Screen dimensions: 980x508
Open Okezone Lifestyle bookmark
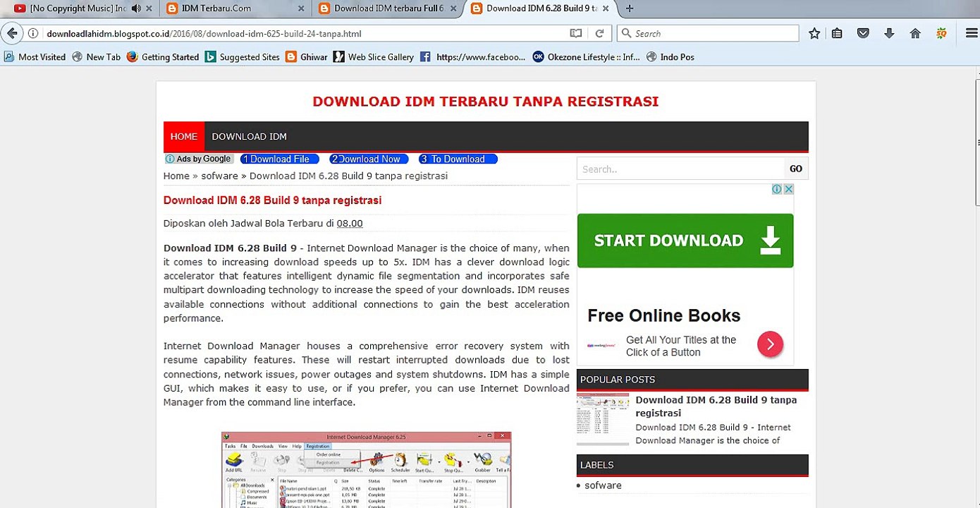(587, 57)
